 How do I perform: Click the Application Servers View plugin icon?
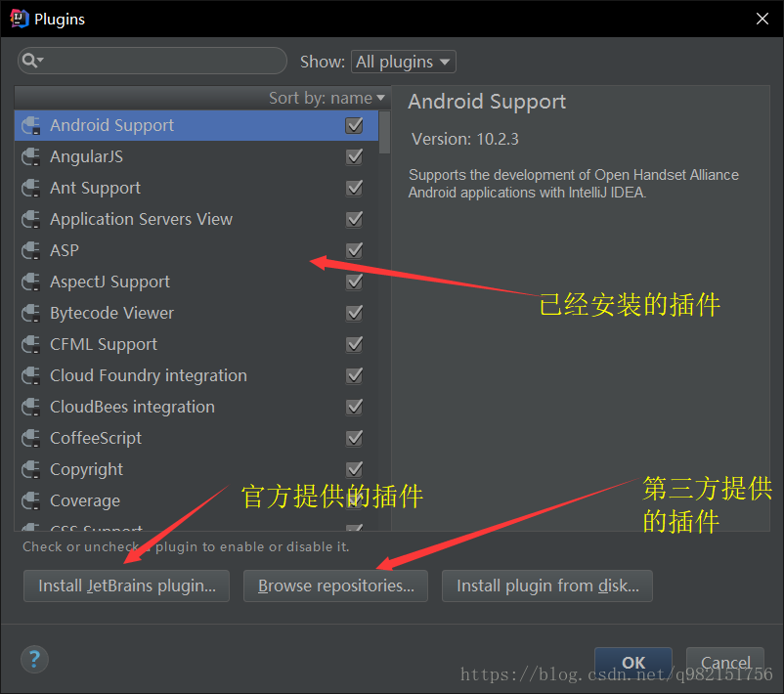click(x=31, y=220)
